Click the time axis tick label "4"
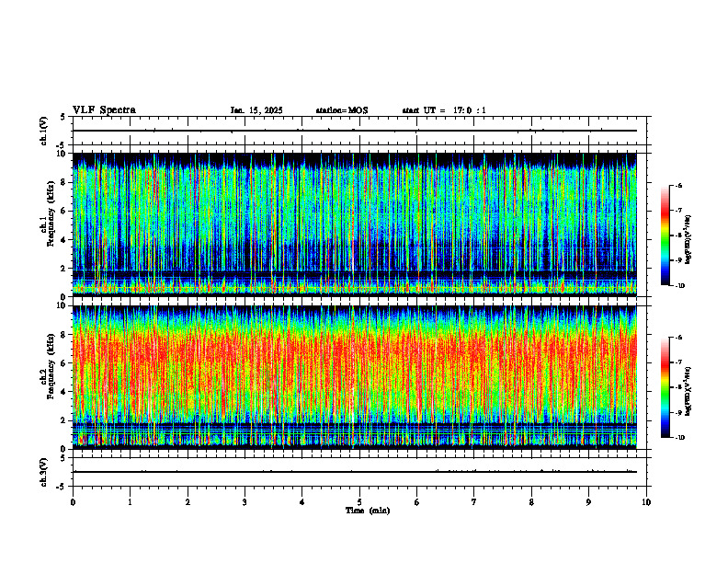The width and height of the screenshot is (728, 563). [302, 502]
